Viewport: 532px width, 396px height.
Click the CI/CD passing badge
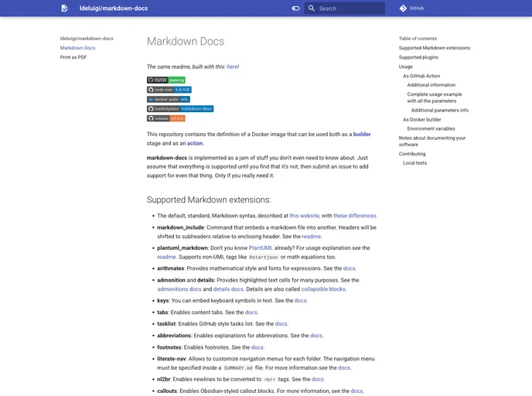coord(166,80)
